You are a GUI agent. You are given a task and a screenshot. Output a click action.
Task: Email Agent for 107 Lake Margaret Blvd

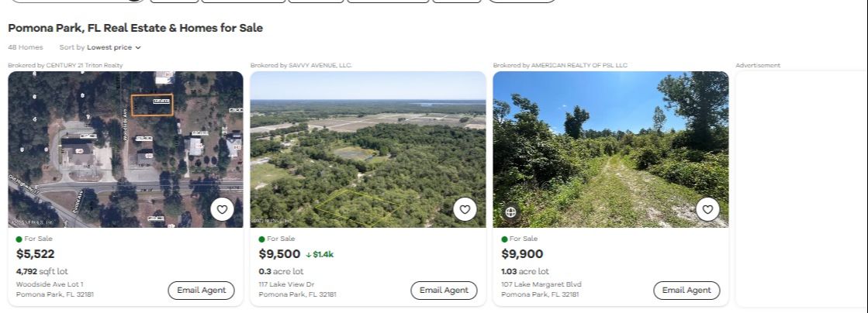pyautogui.click(x=686, y=291)
